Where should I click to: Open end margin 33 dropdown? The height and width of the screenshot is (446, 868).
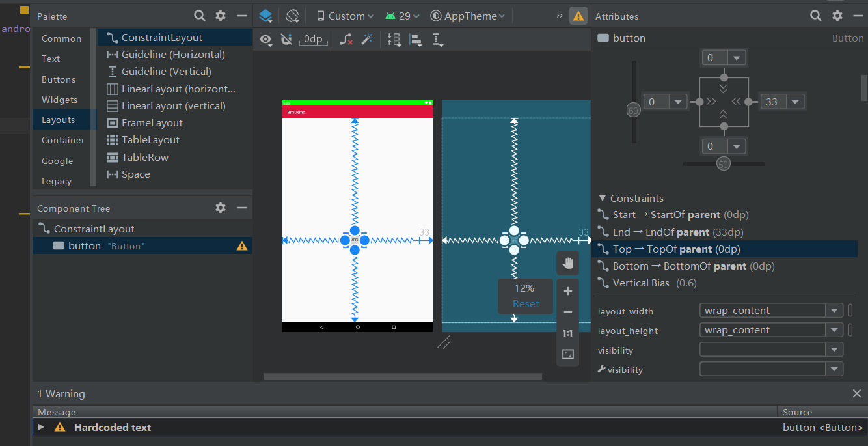point(795,102)
